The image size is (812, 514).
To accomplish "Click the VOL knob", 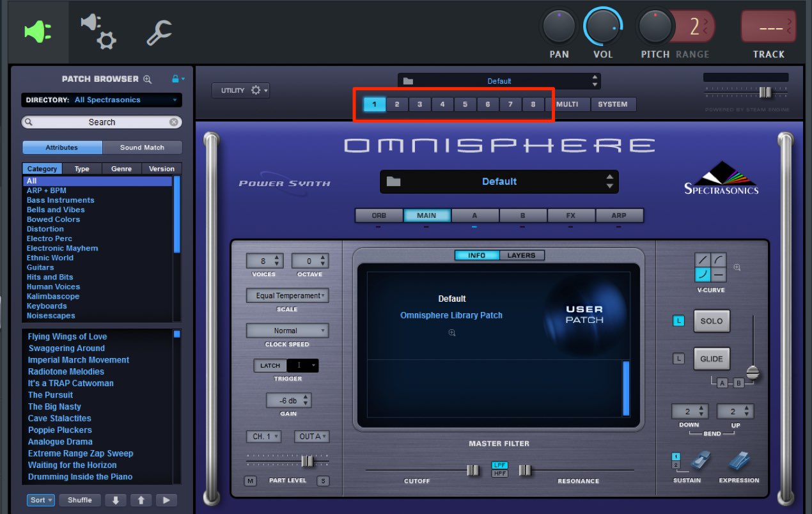I will tap(603, 27).
